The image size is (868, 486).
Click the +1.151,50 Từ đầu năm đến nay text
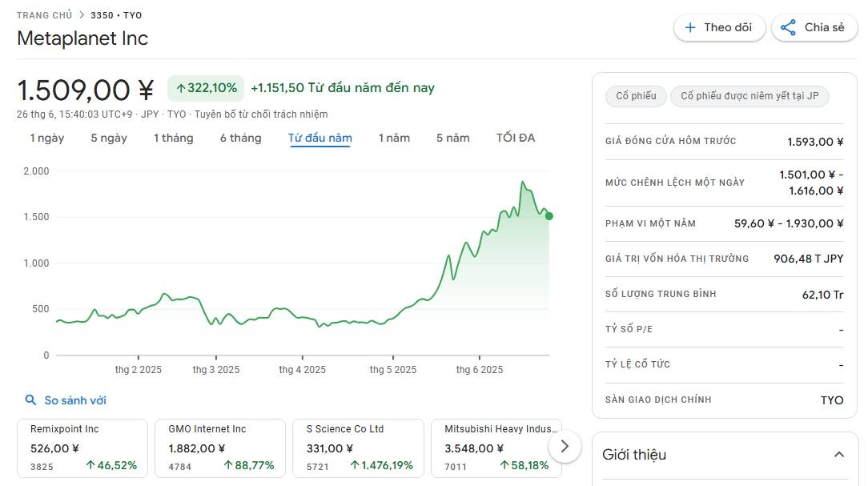coord(343,87)
